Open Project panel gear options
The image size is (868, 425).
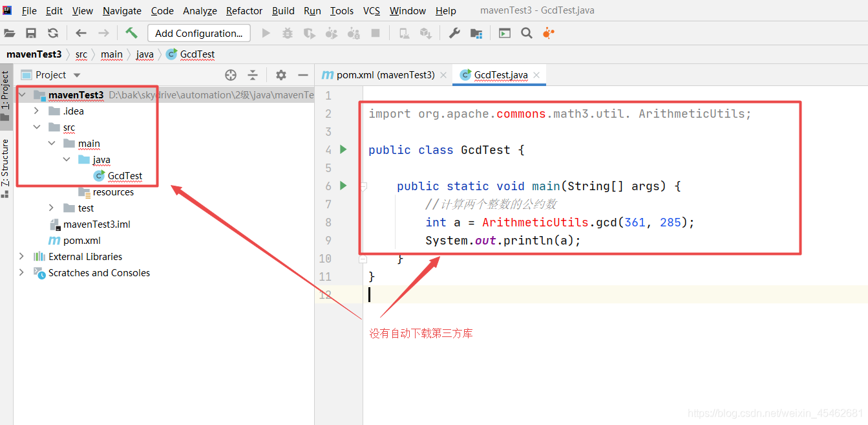pyautogui.click(x=281, y=75)
